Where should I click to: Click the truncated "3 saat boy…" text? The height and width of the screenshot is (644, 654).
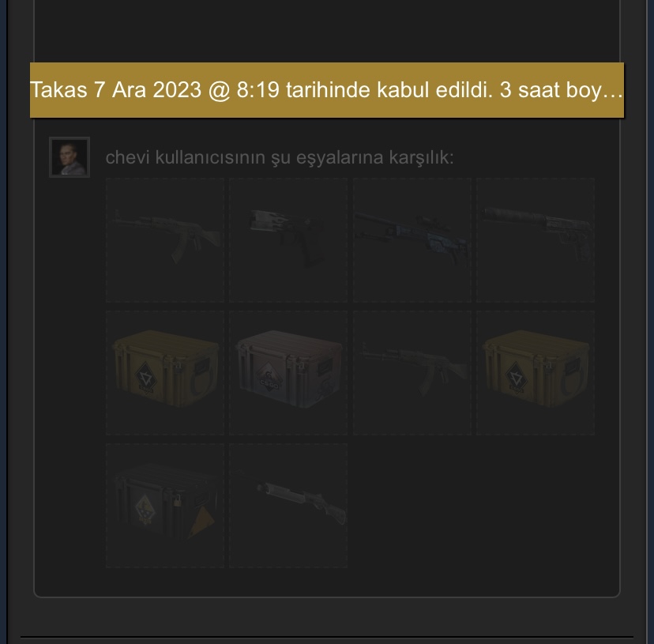[561, 90]
